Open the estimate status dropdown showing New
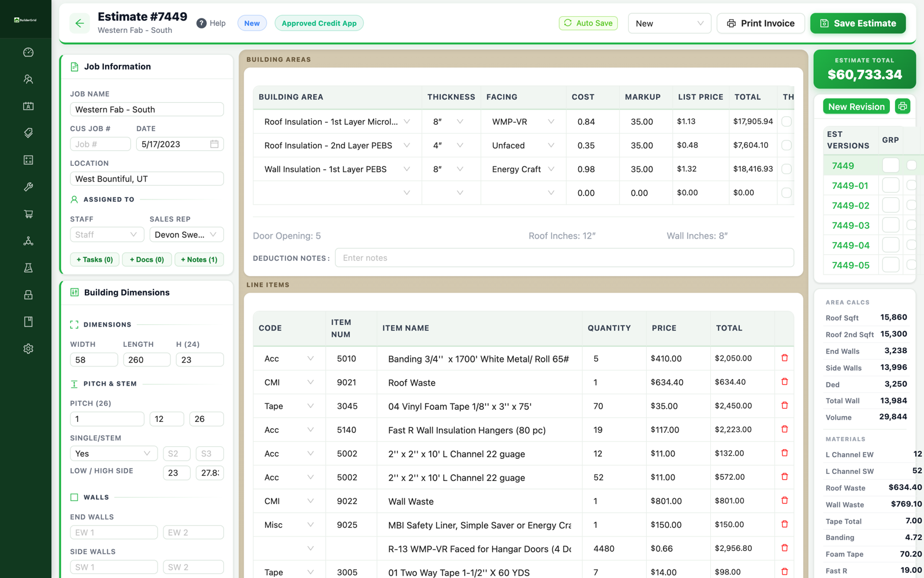 [669, 23]
